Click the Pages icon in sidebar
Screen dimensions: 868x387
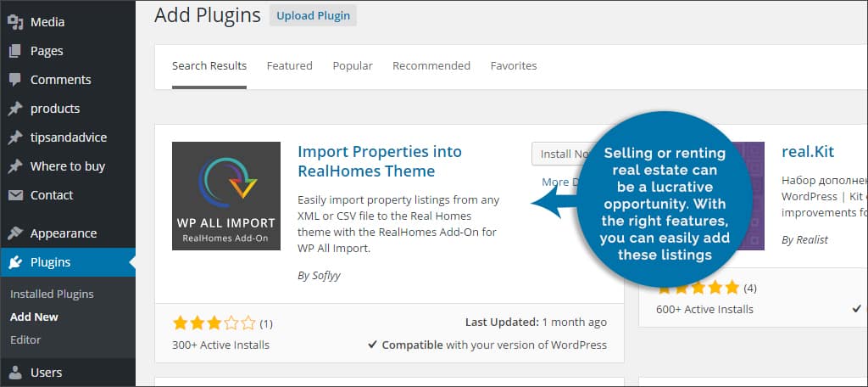(15, 51)
